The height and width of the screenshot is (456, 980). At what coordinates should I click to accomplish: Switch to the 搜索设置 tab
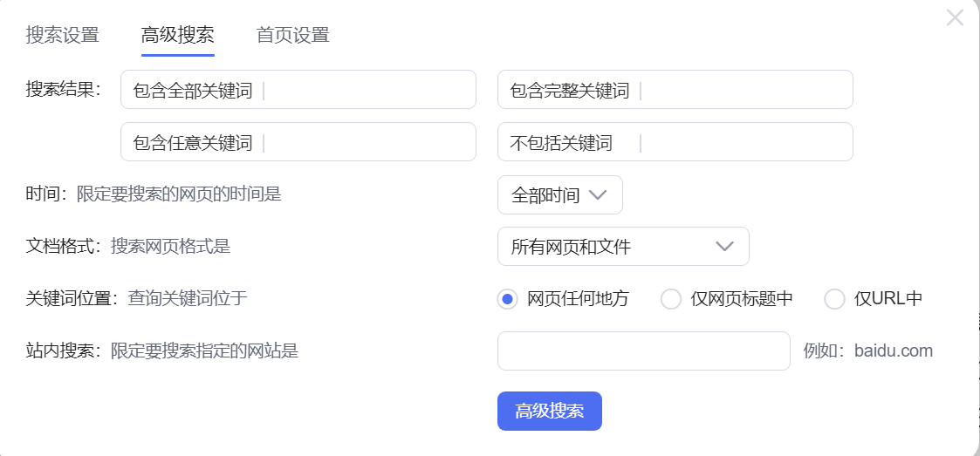click(62, 36)
